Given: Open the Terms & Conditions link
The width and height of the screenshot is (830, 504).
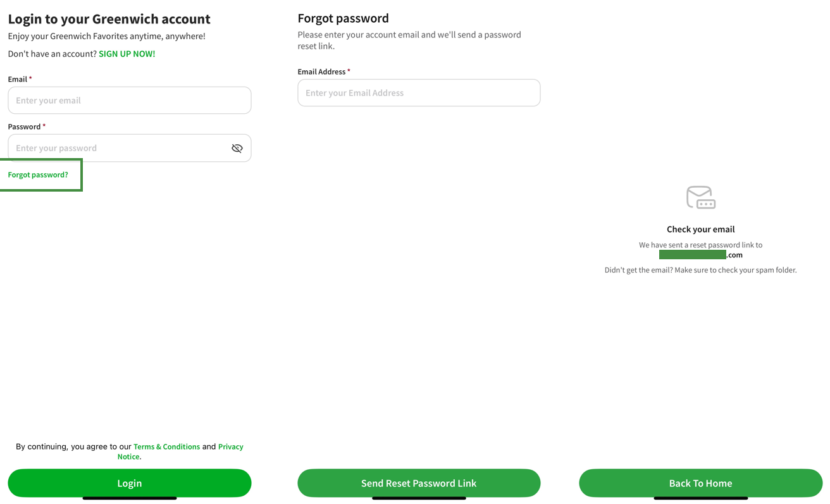Looking at the screenshot, I should (166, 446).
